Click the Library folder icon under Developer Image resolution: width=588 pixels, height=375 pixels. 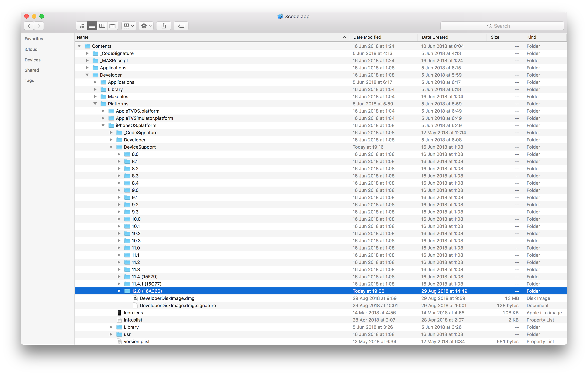104,89
